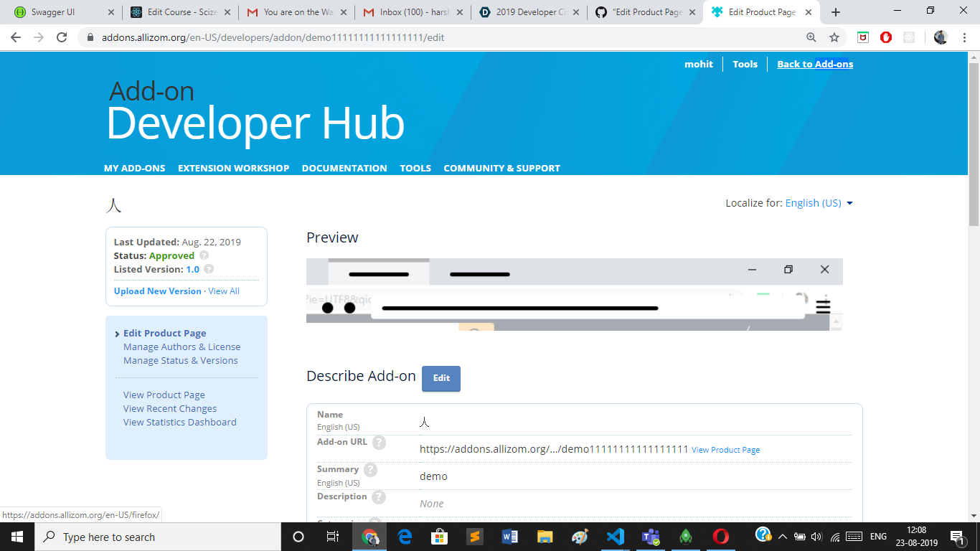
Task: Open the DOCUMENTATION navigation menu item
Action: point(344,168)
